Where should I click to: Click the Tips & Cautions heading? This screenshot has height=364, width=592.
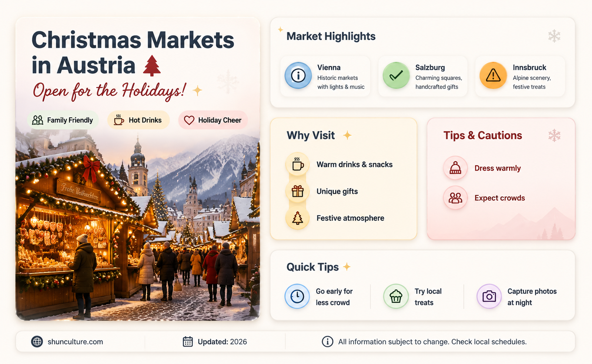[x=483, y=135]
